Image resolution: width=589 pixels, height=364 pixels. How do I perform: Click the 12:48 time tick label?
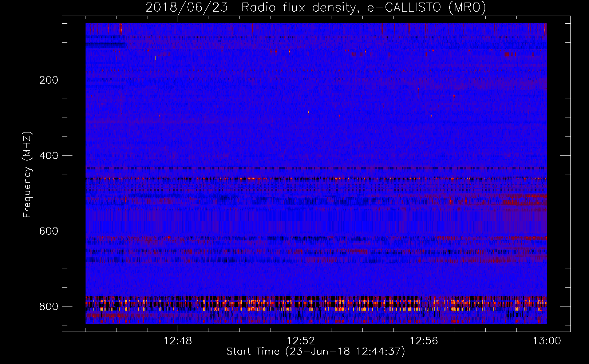pos(178,341)
